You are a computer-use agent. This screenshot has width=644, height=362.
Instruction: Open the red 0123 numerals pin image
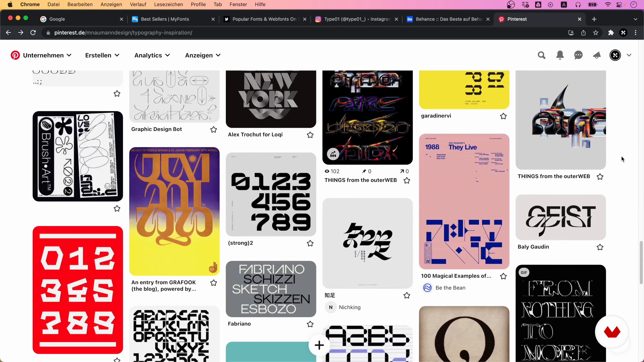point(78,290)
